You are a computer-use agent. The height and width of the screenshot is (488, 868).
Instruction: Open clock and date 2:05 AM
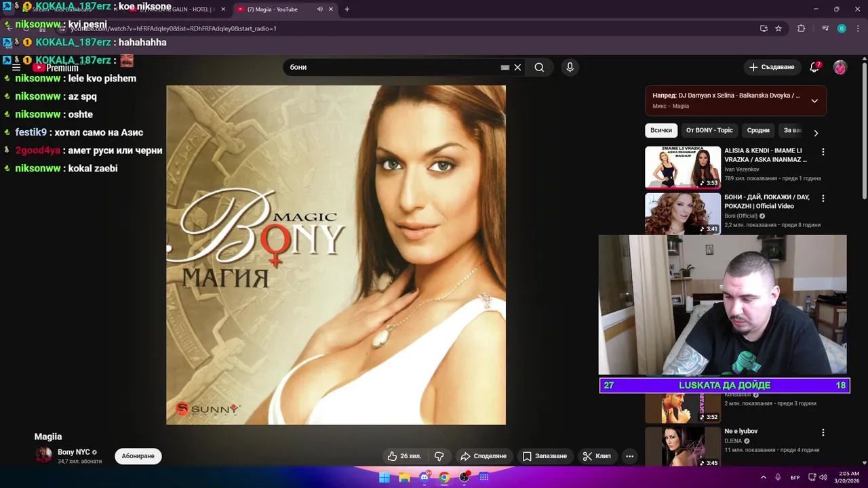click(848, 477)
